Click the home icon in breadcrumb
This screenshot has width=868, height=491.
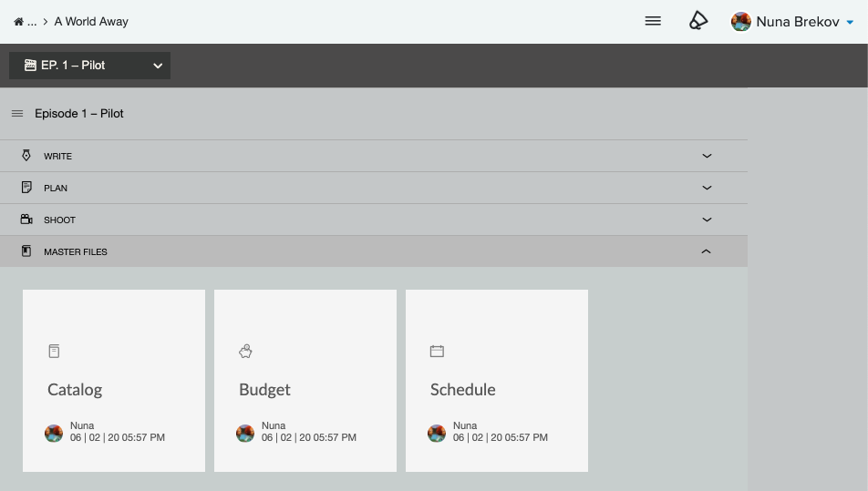pyautogui.click(x=19, y=22)
